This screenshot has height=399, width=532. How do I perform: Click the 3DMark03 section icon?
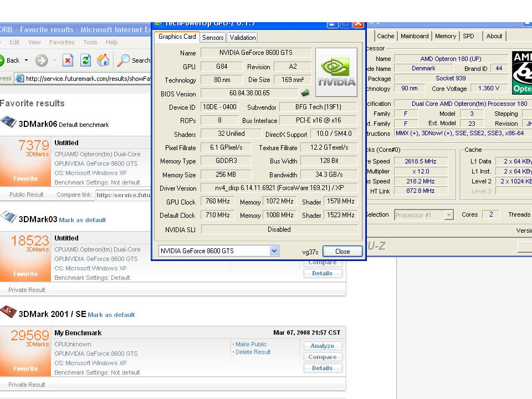click(x=8, y=217)
